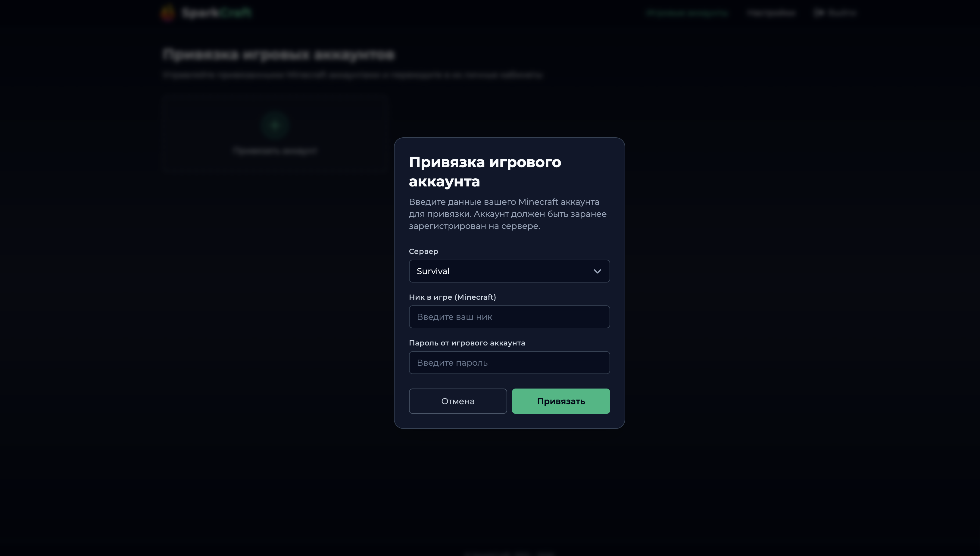Click the Ник в игре (Minecraft) label
The width and height of the screenshot is (980, 556).
[452, 298]
